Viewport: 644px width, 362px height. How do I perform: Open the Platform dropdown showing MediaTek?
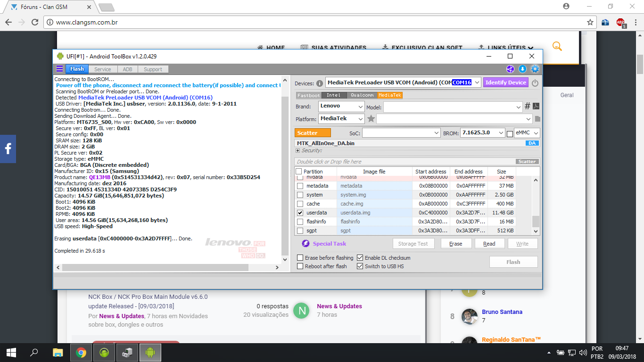click(x=360, y=119)
